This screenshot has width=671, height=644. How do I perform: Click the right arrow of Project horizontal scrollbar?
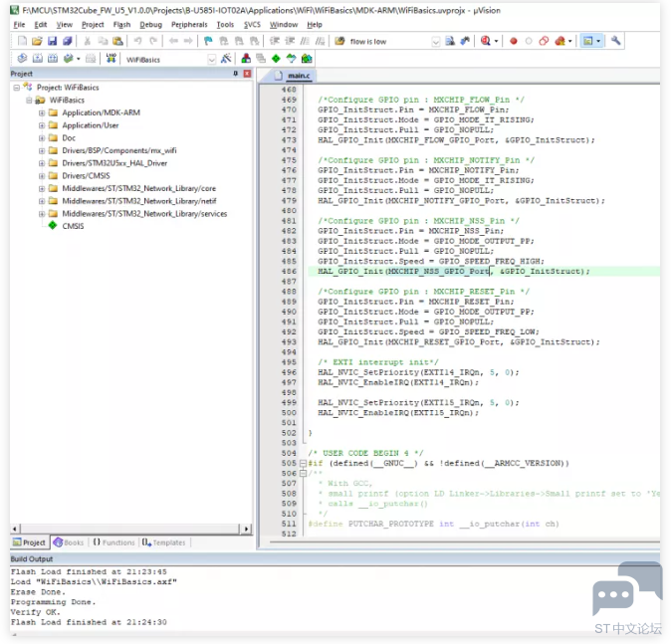246,529
